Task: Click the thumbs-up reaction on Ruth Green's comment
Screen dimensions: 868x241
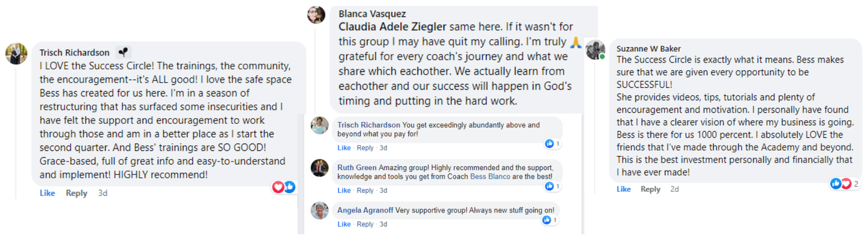Action: (x=549, y=186)
